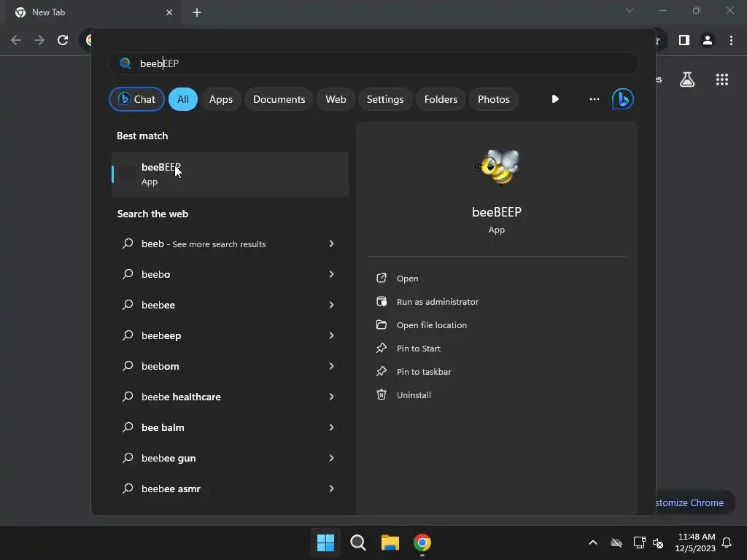
Task: Open the taskbar clock showing 11:48 AM
Action: (695, 542)
